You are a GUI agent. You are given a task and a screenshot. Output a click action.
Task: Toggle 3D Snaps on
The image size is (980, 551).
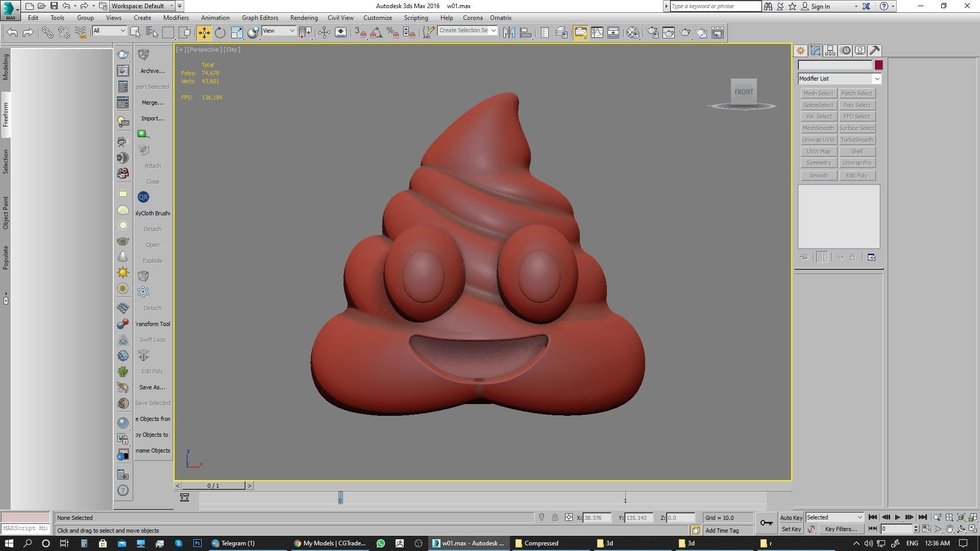point(360,33)
